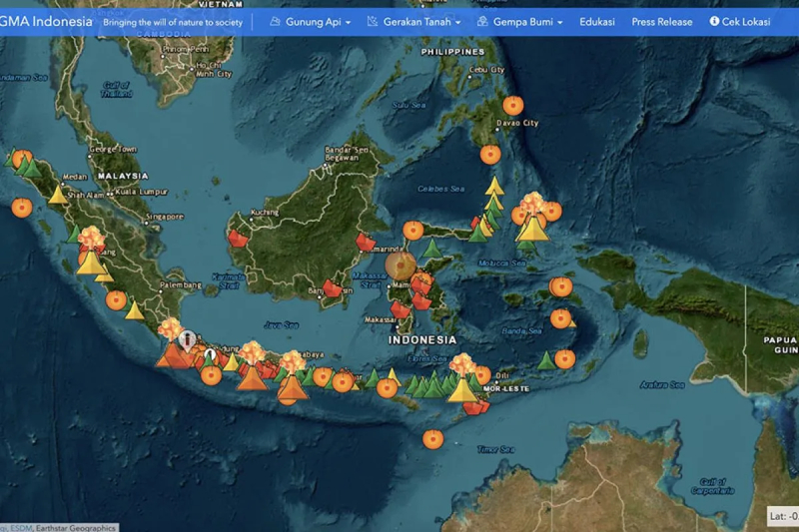Click the MAGMA Indonesia brand title
The height and width of the screenshot is (532, 799).
point(47,21)
